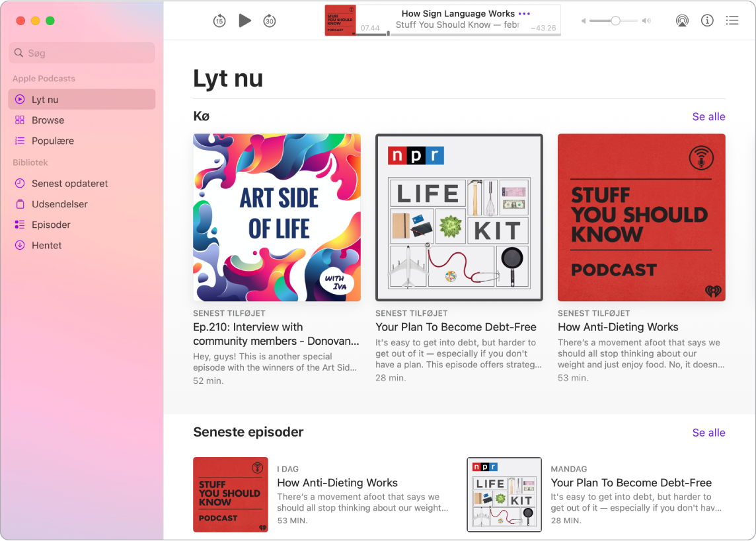Image resolution: width=756 pixels, height=541 pixels.
Task: Click the episode info icon
Action: 707,20
